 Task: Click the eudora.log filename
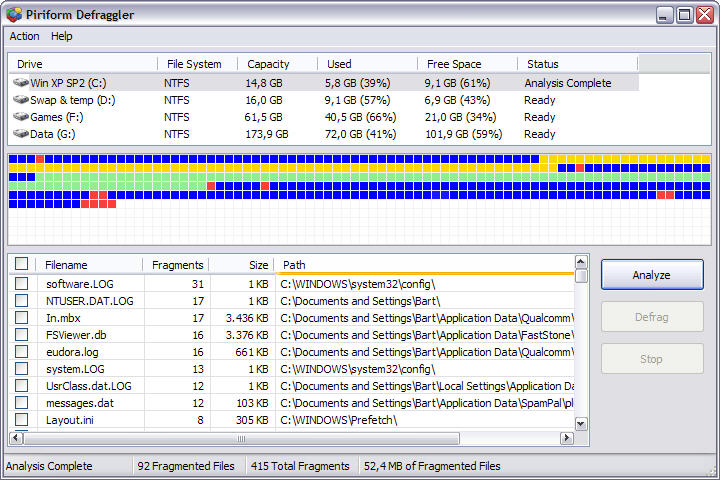tap(72, 352)
